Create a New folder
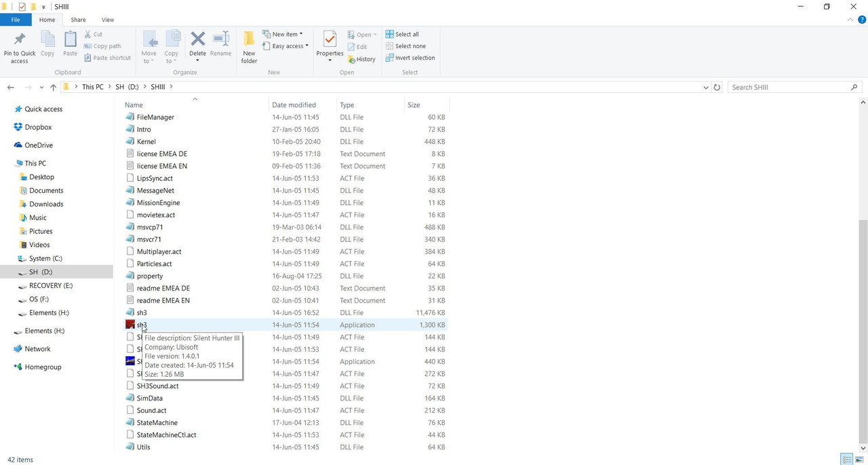868x465 pixels. pyautogui.click(x=249, y=47)
